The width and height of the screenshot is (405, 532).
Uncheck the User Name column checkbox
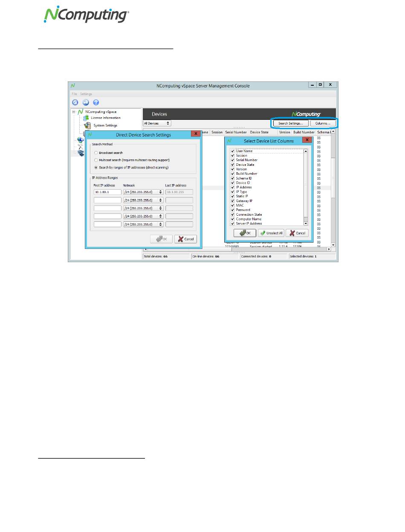(232, 151)
